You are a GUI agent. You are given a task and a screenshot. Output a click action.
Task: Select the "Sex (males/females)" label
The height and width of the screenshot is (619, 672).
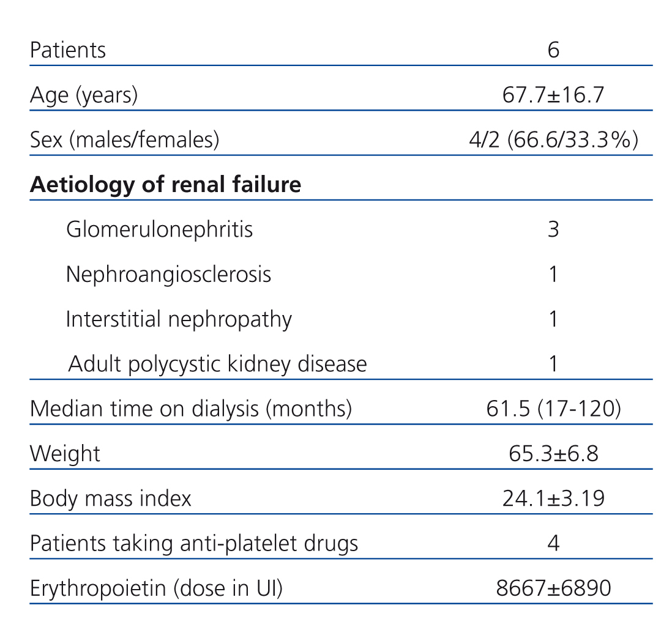click(124, 140)
